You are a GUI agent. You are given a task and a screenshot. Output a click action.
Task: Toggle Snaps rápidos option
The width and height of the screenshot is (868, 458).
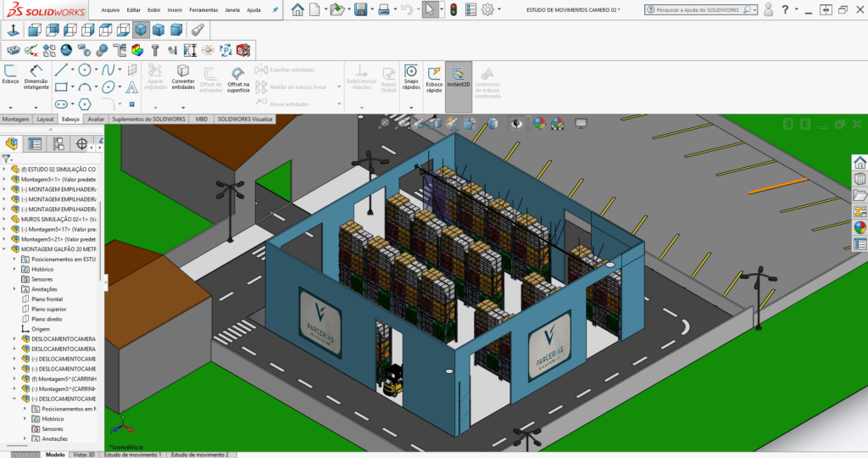410,78
